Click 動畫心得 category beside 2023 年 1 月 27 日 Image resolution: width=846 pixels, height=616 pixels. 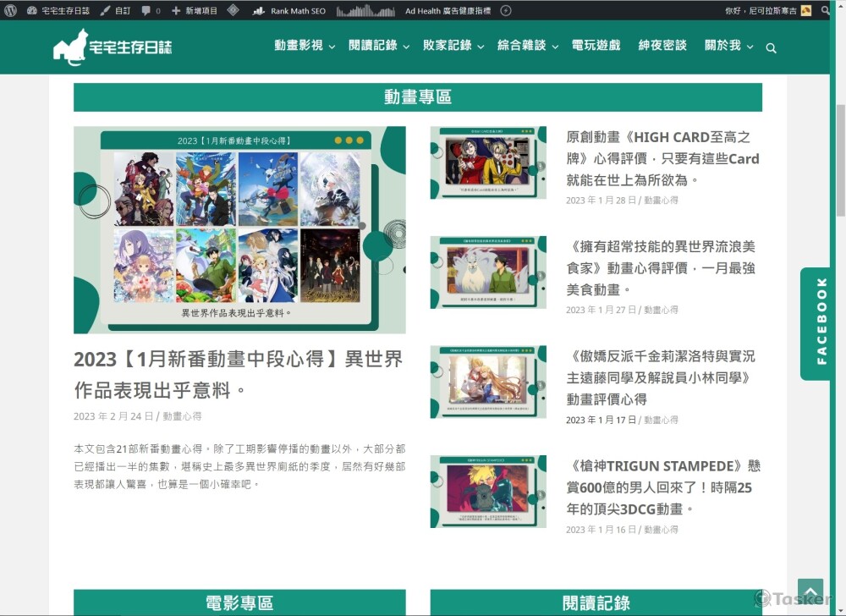661,310
